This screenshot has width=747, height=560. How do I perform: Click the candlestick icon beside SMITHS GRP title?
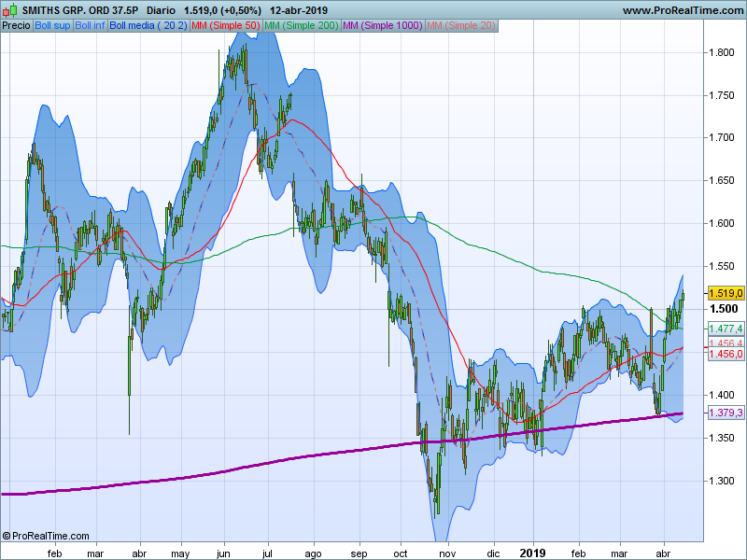coord(9,10)
